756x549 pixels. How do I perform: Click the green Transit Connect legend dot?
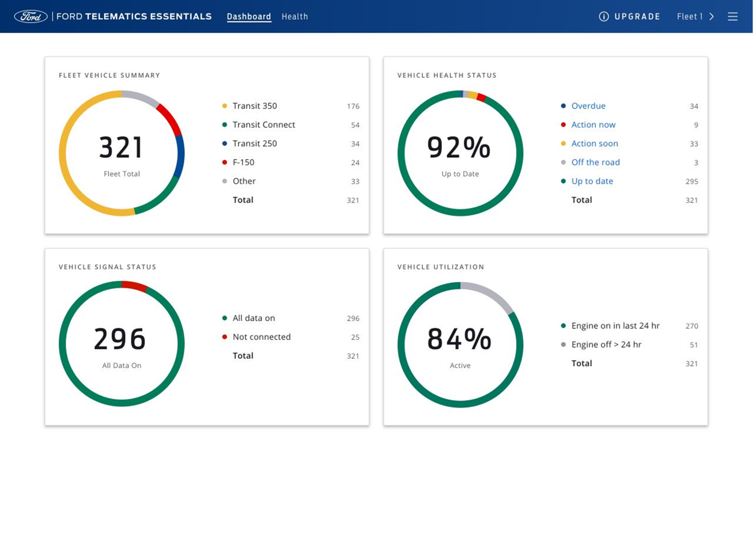pos(225,124)
